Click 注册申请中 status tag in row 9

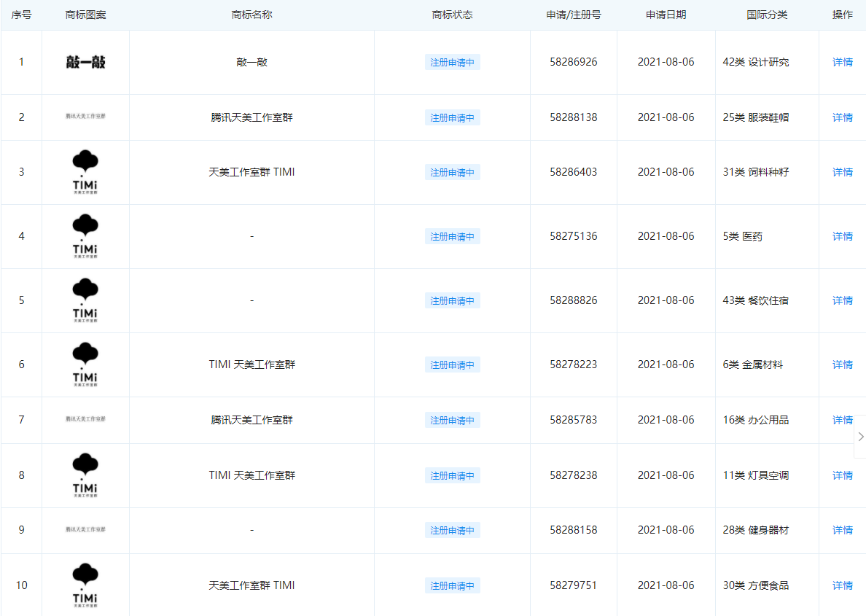point(453,531)
